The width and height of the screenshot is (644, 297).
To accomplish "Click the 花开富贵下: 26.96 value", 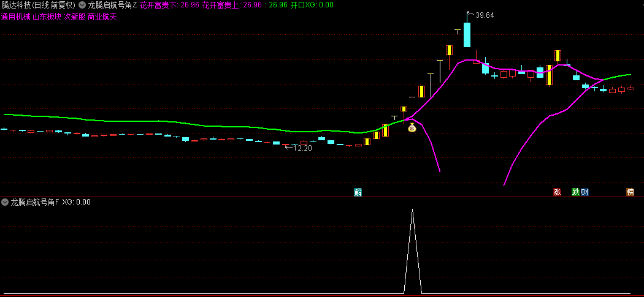I will tap(170, 6).
